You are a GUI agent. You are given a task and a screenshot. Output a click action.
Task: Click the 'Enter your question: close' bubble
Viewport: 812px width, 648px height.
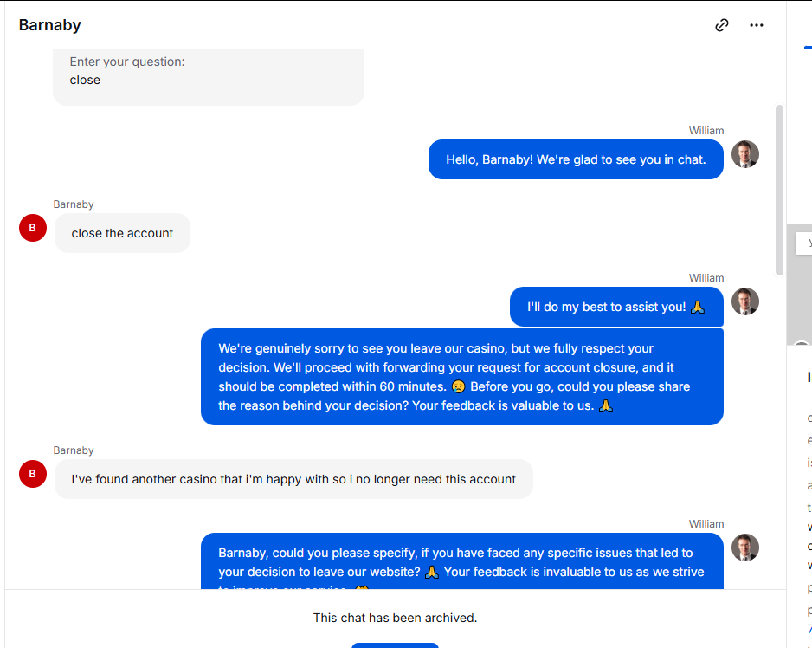point(209,77)
